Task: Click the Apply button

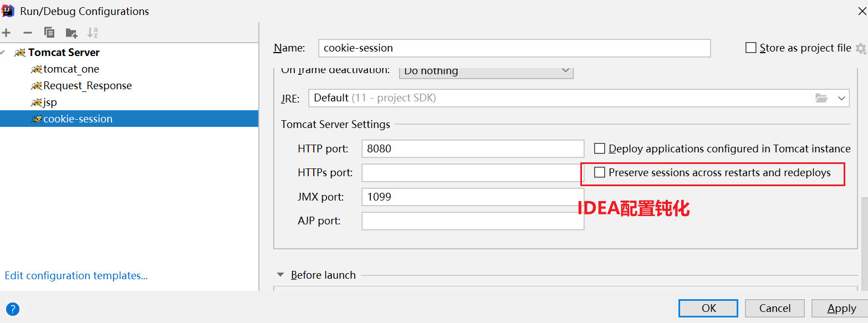Action: pos(841,309)
